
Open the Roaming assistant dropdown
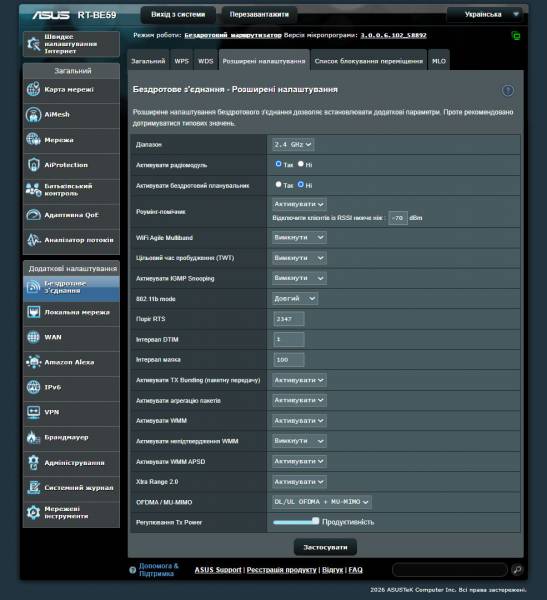coord(299,204)
